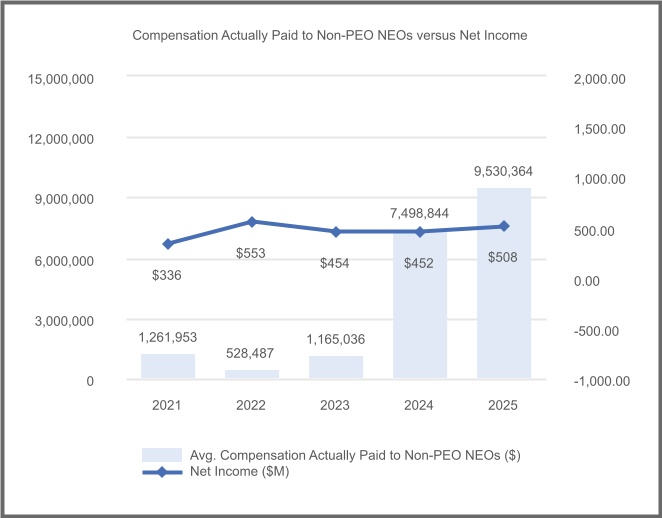Select the $336 net income label
This screenshot has height=518, width=662.
coord(167,274)
